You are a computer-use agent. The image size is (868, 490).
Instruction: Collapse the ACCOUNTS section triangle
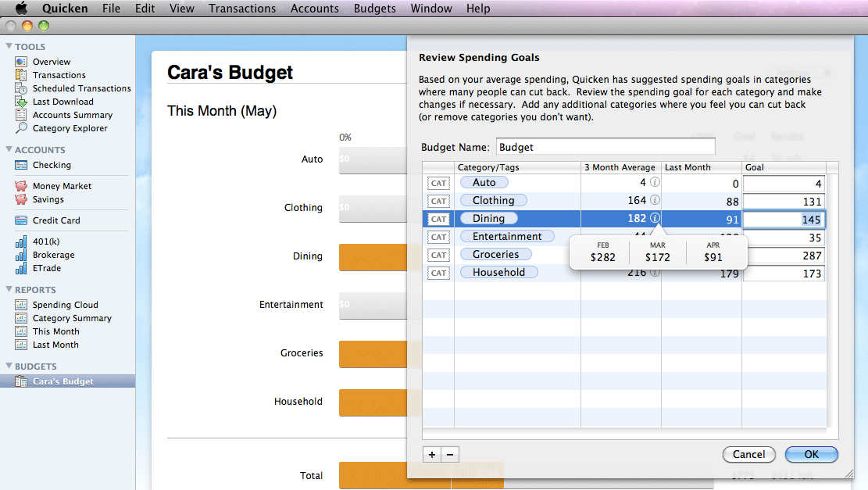coord(9,150)
